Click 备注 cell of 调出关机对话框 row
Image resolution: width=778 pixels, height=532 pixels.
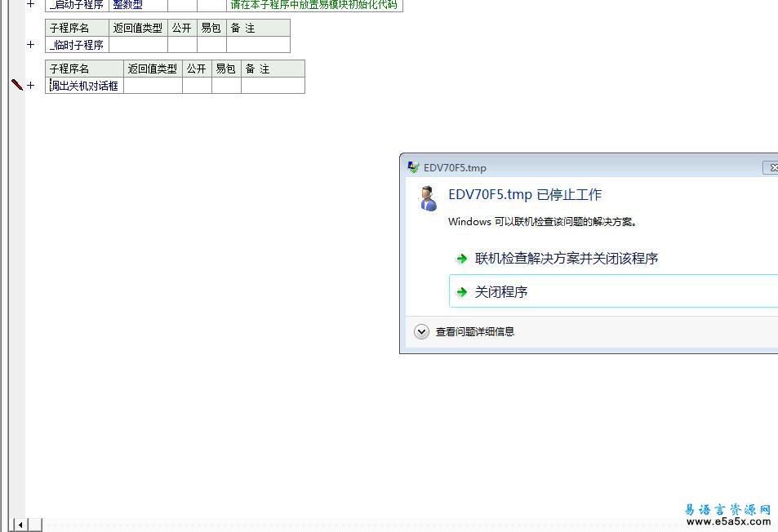click(x=273, y=86)
